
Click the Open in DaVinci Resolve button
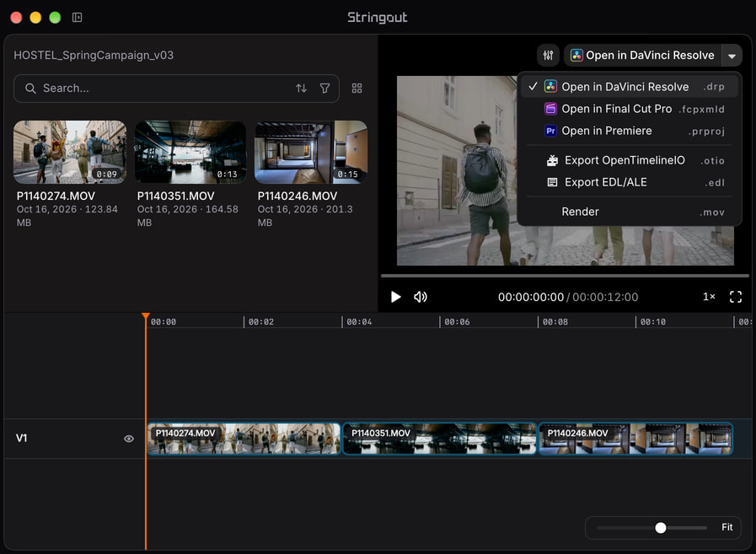tap(643, 56)
